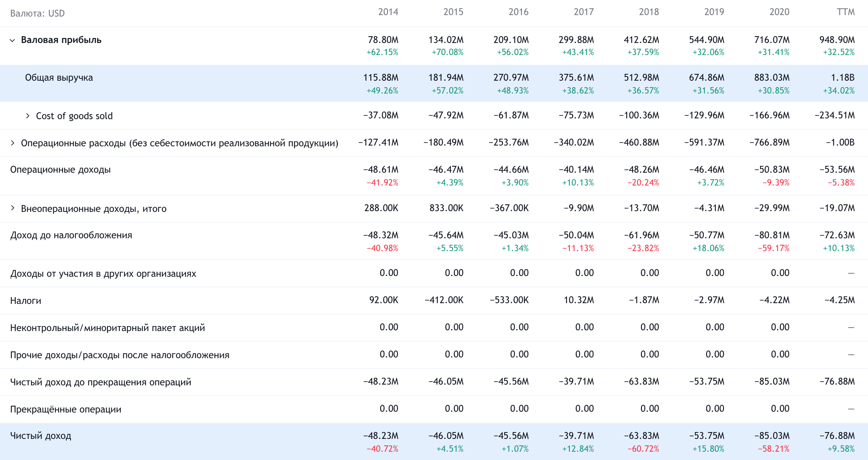The height and width of the screenshot is (460, 868).
Task: Click revenue value 115.88M
Action: pos(381,78)
